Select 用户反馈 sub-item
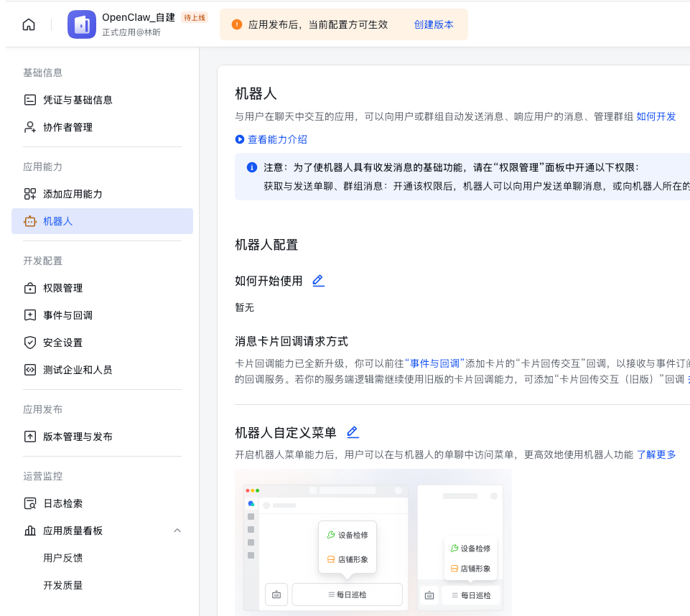 [x=62, y=558]
